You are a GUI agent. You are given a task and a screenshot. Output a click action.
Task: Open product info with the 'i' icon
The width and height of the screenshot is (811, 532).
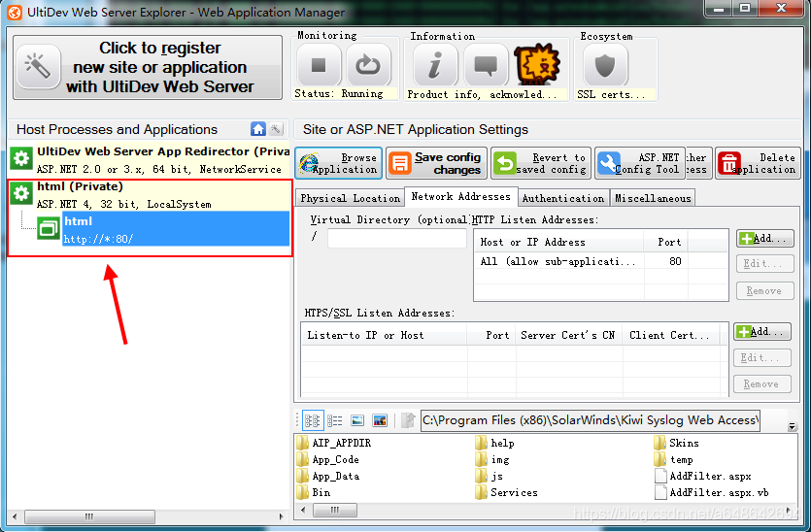pyautogui.click(x=435, y=65)
